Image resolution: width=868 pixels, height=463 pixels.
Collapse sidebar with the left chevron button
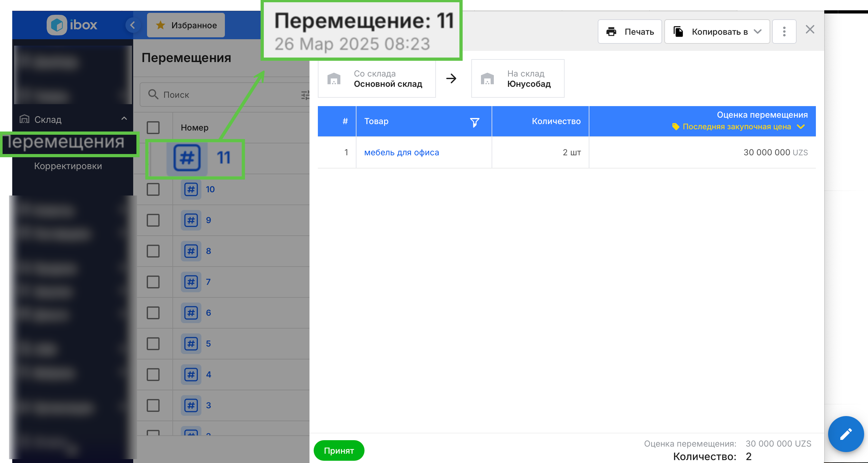click(133, 25)
